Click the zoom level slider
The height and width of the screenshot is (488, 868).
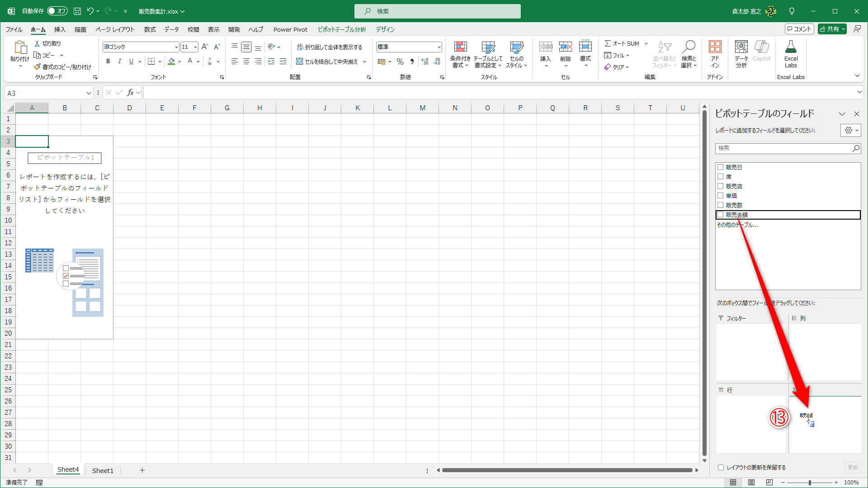[810, 483]
